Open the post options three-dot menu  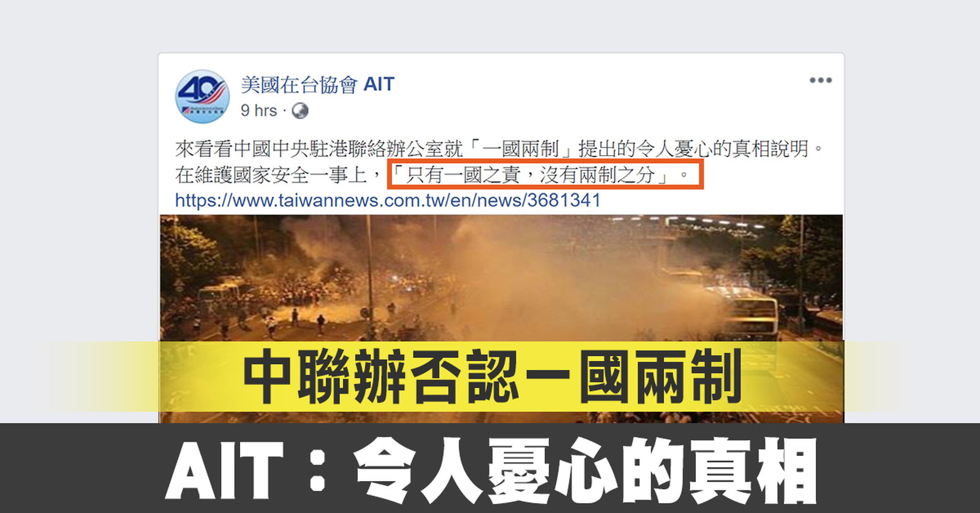coord(820,80)
